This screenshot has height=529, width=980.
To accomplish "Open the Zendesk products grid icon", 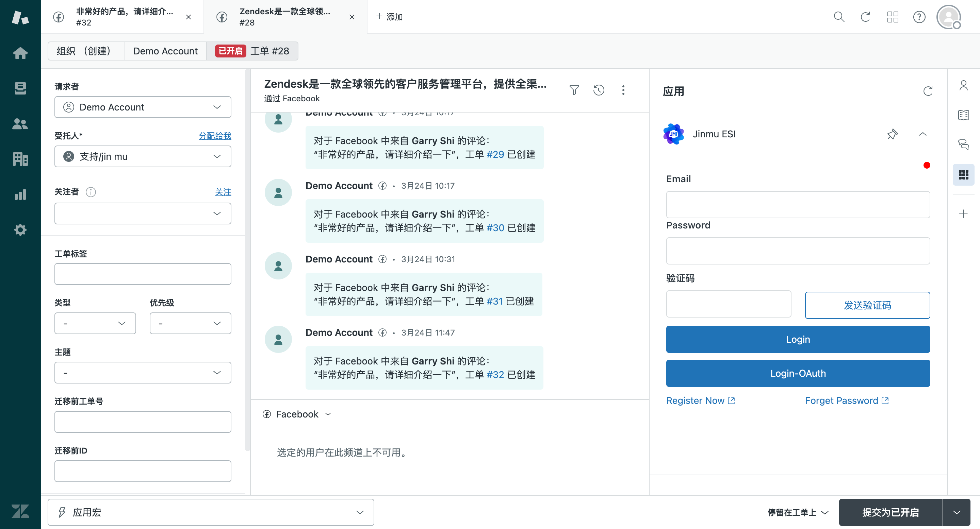I will (893, 17).
